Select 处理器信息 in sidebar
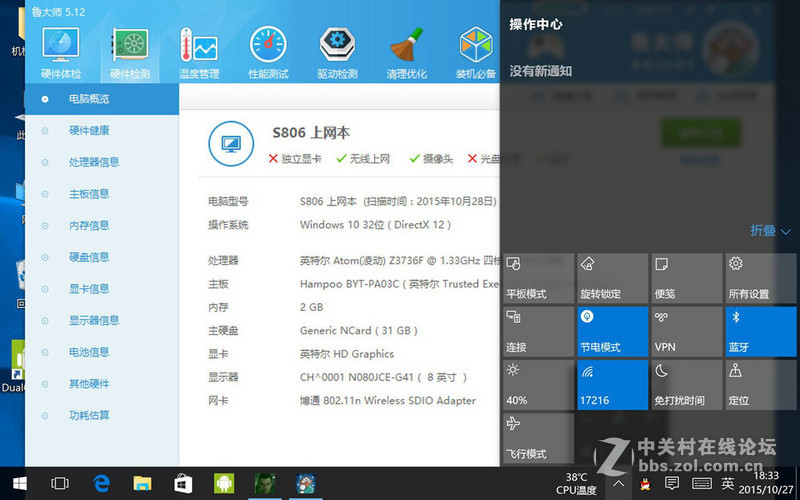Screen dimensions: 800x500 coord(102,162)
